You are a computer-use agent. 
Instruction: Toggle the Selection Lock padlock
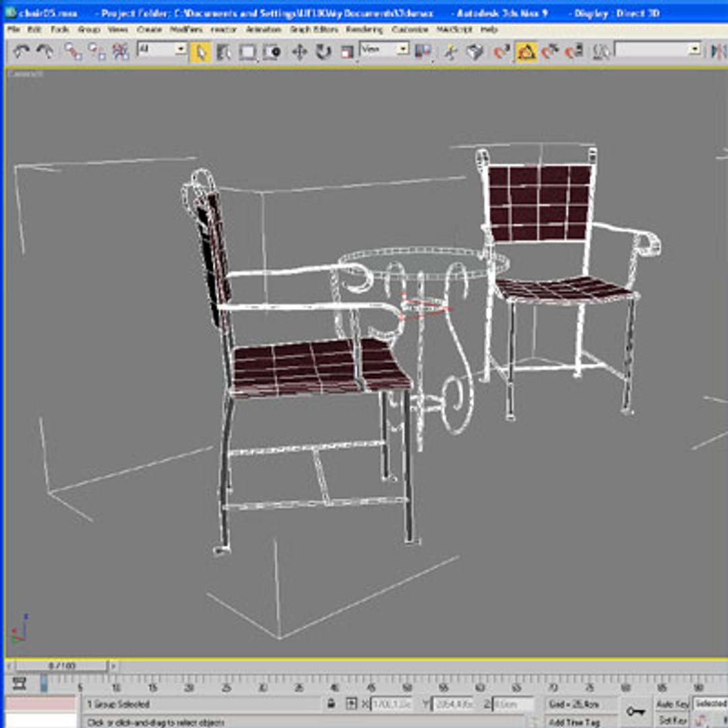(x=331, y=703)
